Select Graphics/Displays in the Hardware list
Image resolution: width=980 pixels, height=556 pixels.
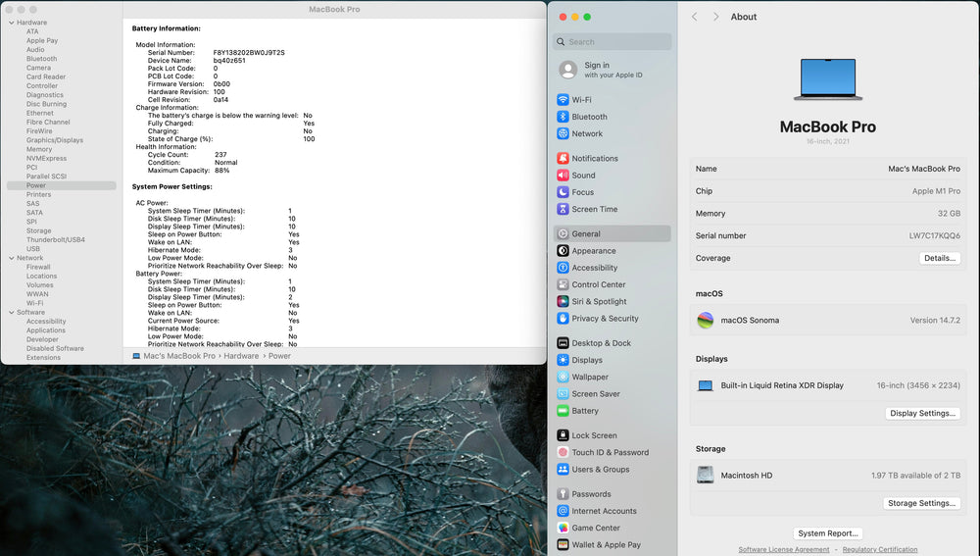tap(55, 140)
